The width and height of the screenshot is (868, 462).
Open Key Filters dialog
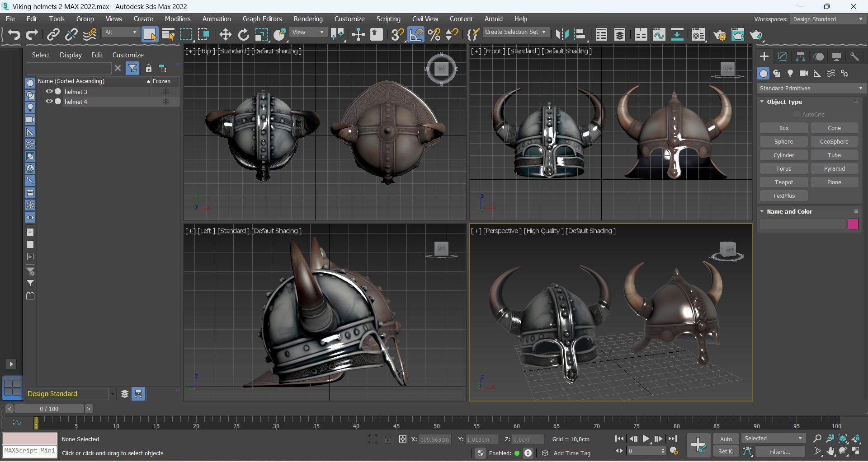(x=780, y=452)
